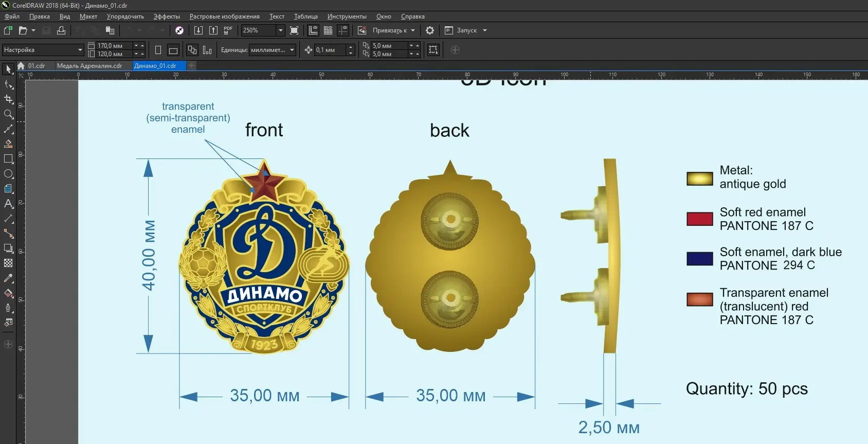
Task: Open the Правка menu
Action: pyautogui.click(x=40, y=16)
